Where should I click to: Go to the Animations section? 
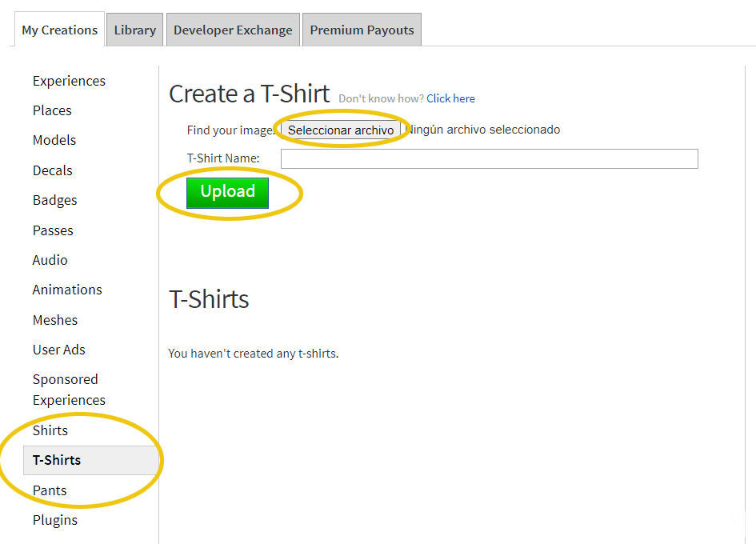pos(66,290)
